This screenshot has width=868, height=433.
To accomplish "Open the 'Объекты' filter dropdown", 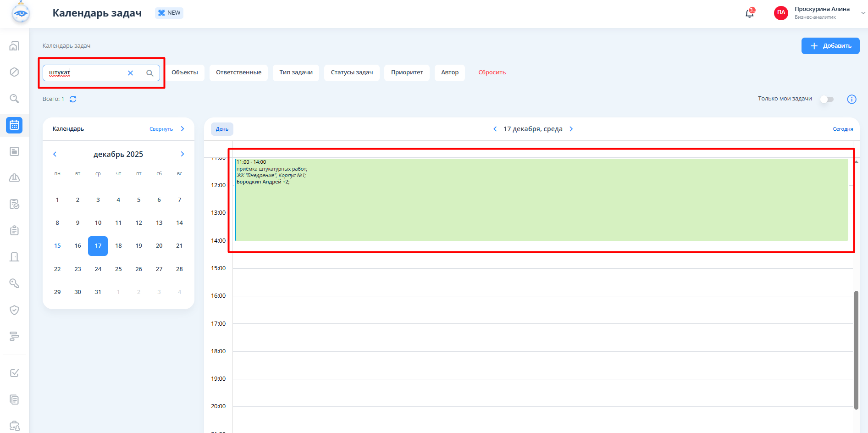I will click(x=184, y=72).
